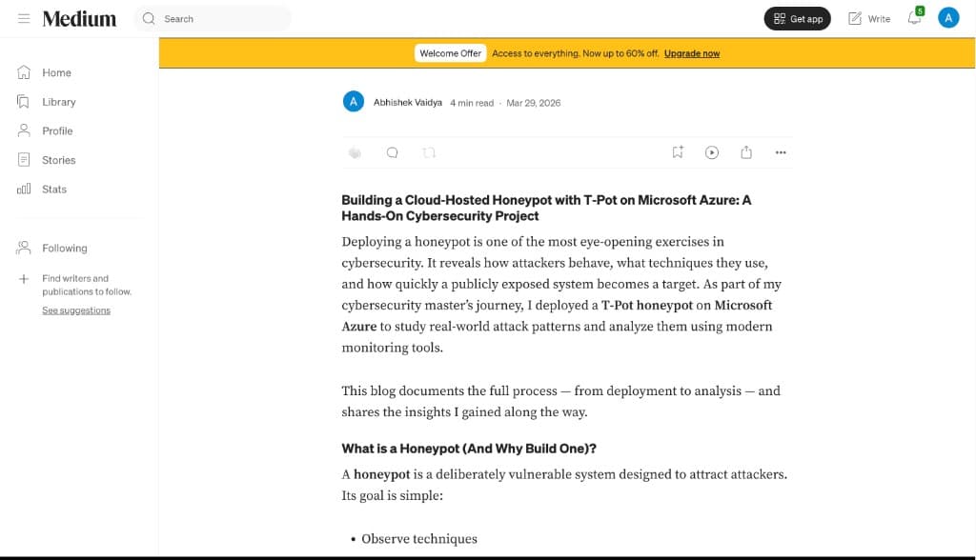Clap for the article
The width and height of the screenshot is (976, 560).
point(355,152)
